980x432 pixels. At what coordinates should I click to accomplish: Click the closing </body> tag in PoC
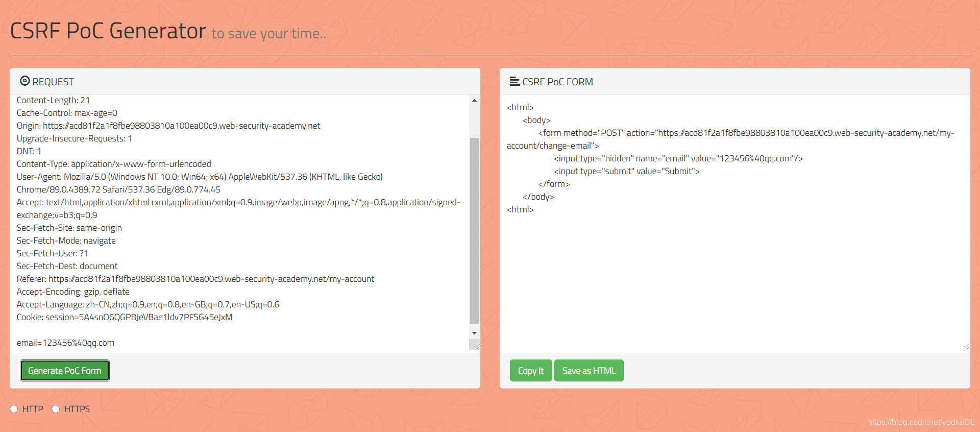tap(538, 197)
